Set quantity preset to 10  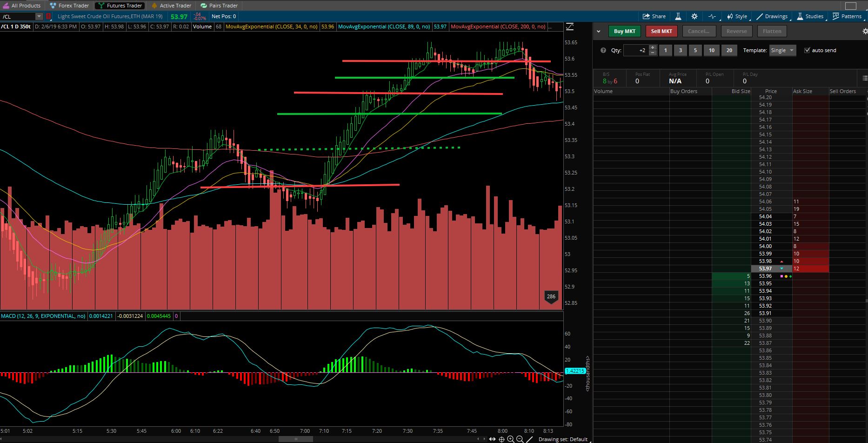[711, 50]
